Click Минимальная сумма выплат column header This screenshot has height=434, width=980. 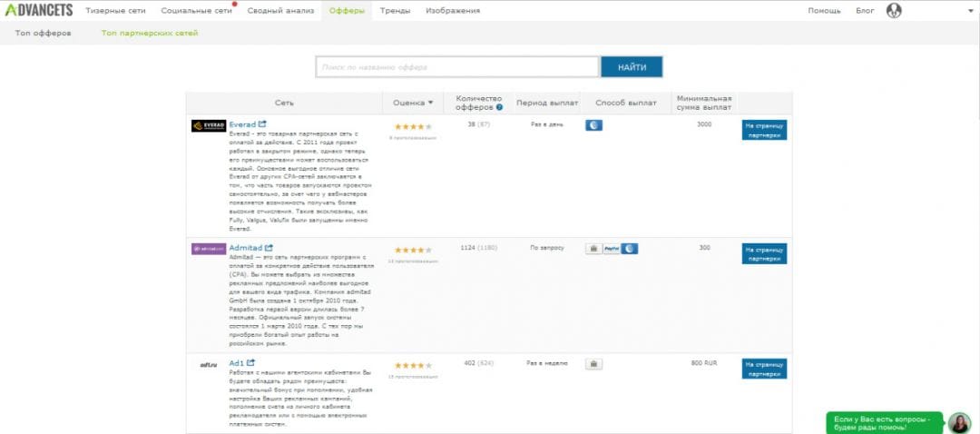(x=704, y=104)
